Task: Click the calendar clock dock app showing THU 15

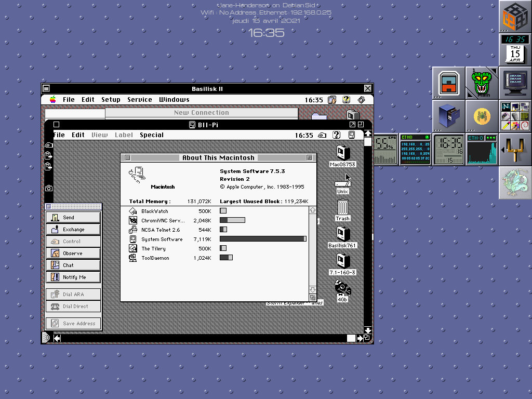Action: (515, 49)
